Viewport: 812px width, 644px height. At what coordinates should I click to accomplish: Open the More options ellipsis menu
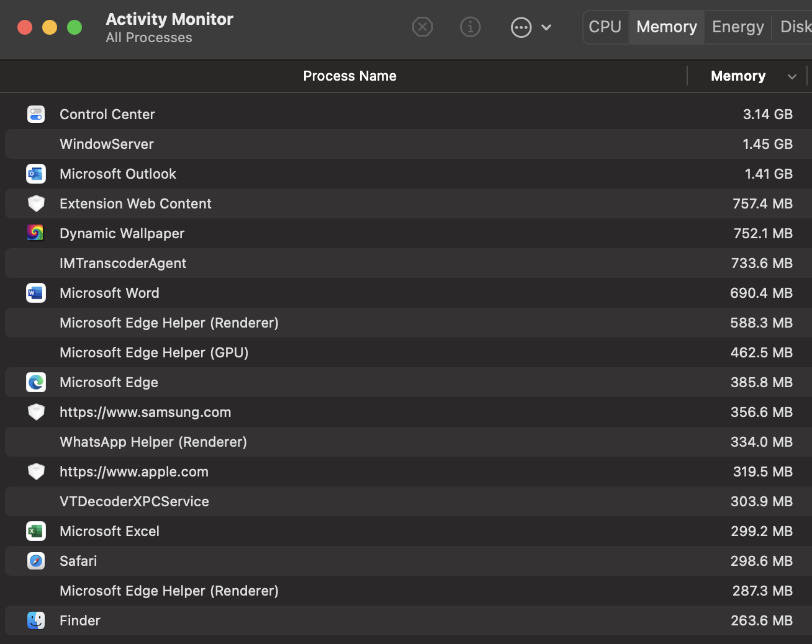521,27
